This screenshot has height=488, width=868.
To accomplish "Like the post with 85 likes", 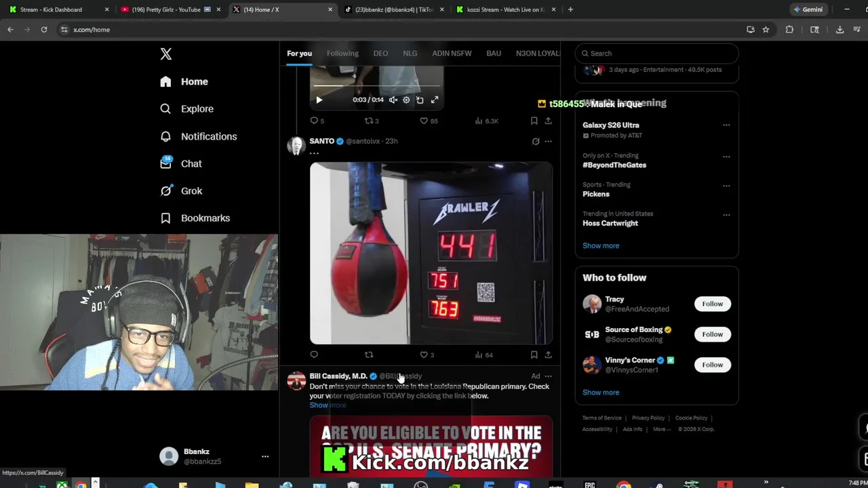I will 429,121.
